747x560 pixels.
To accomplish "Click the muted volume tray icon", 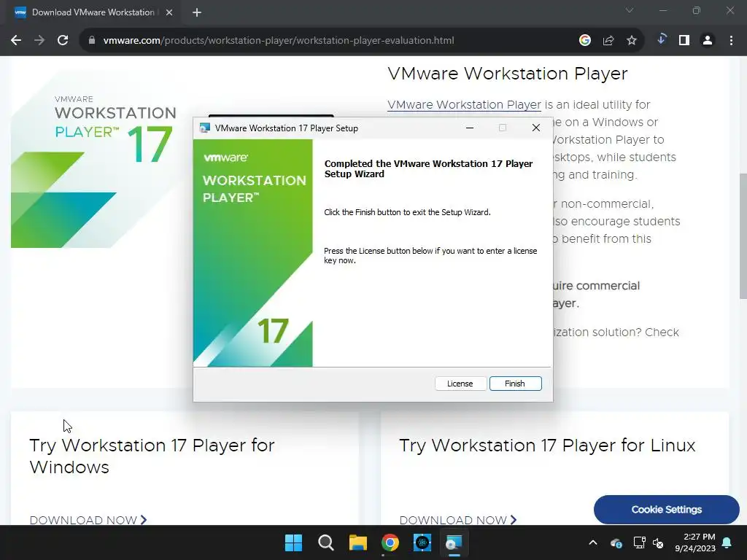I will pos(658,542).
